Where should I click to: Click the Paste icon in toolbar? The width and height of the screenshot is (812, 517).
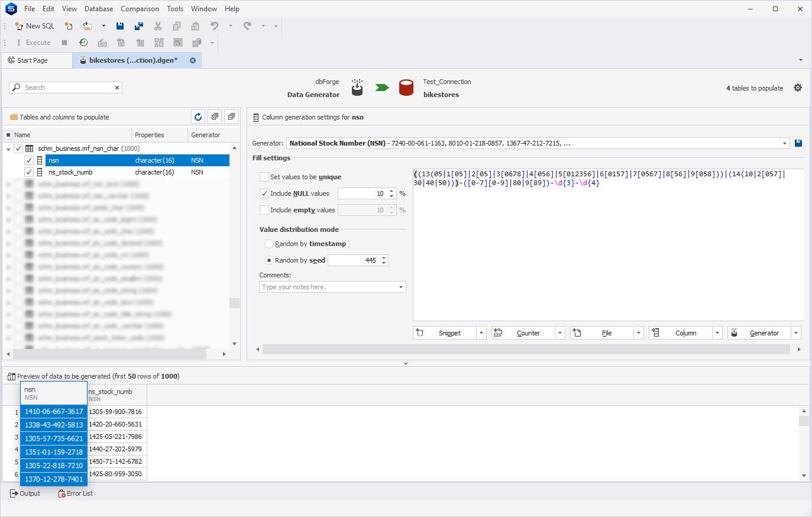coord(195,26)
